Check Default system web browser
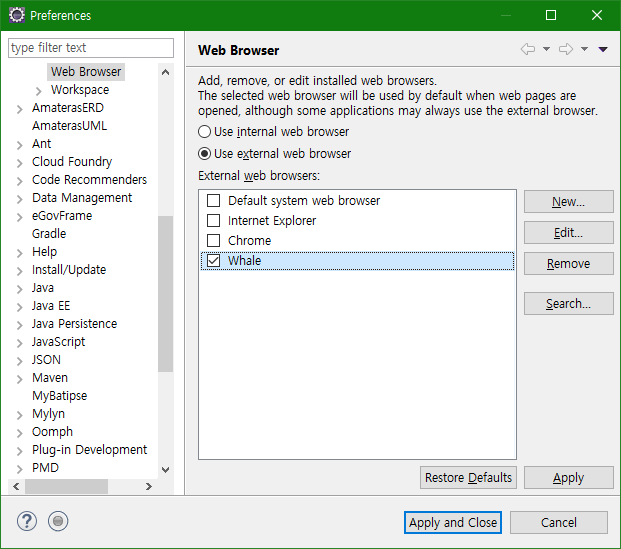 click(x=213, y=201)
